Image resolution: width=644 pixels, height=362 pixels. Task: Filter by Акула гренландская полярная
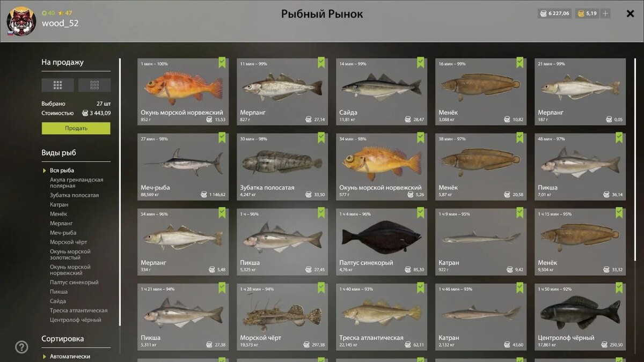click(x=77, y=183)
